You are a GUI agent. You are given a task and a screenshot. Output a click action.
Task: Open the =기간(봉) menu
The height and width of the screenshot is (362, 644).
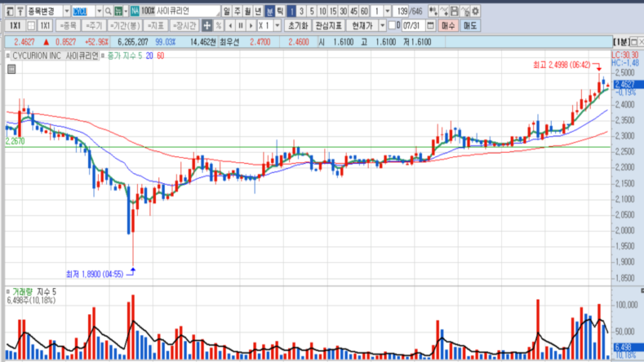click(x=125, y=26)
